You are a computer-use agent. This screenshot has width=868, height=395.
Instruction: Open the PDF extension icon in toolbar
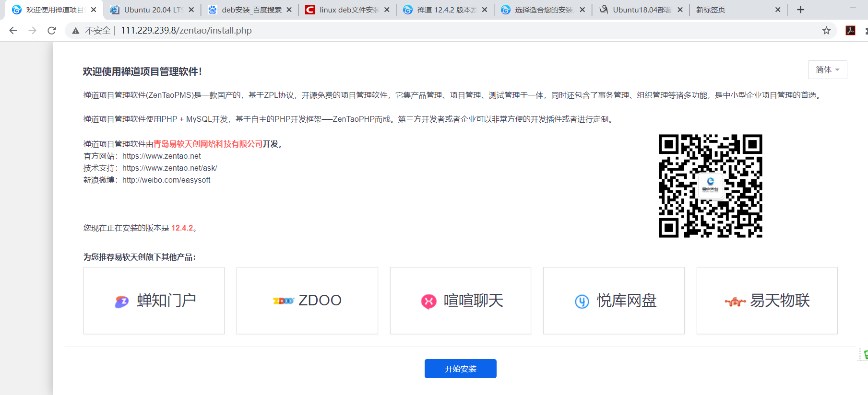pyautogui.click(x=850, y=31)
